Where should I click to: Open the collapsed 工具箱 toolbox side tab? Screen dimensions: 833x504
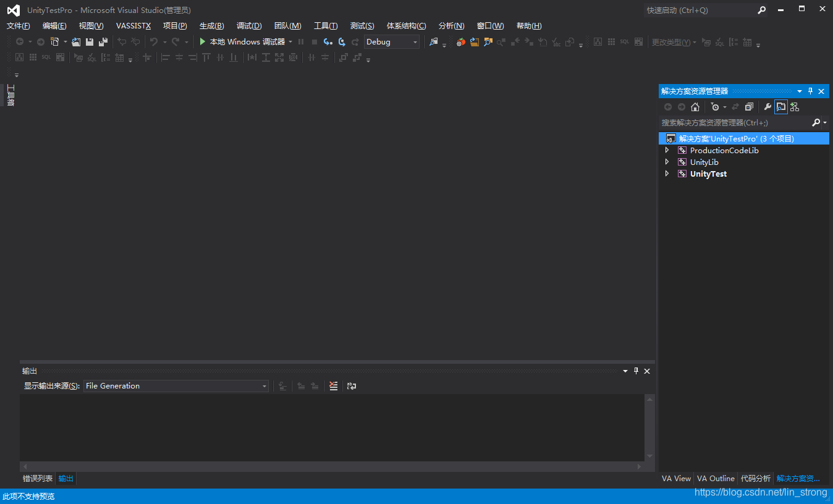(11, 95)
